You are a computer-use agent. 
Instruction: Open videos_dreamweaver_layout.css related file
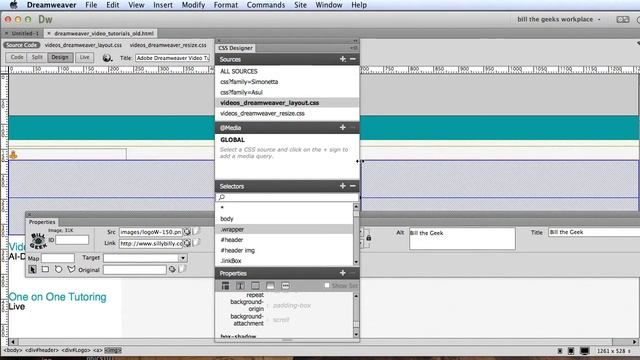pyautogui.click(x=83, y=45)
